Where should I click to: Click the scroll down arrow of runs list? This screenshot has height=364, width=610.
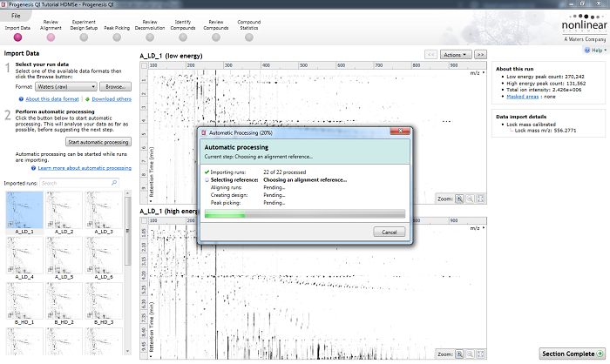(x=127, y=351)
